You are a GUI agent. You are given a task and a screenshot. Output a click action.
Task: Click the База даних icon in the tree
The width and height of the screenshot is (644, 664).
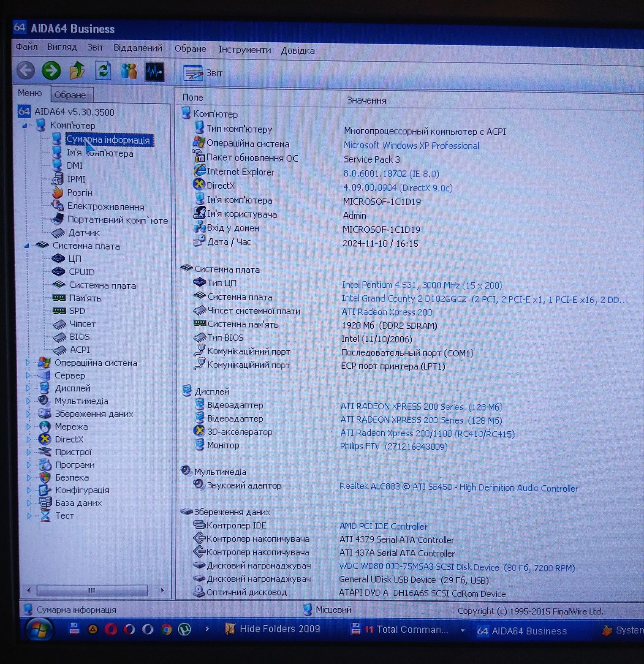click(45, 503)
